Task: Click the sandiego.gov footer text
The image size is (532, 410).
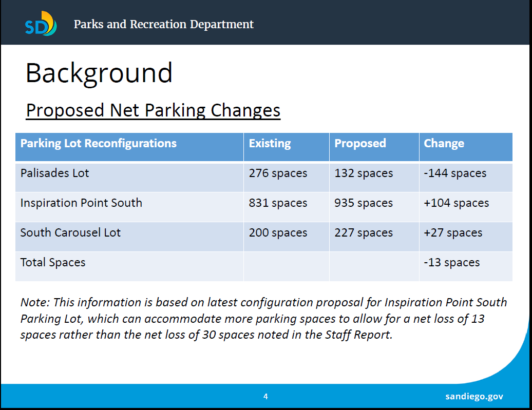Action: tap(474, 397)
